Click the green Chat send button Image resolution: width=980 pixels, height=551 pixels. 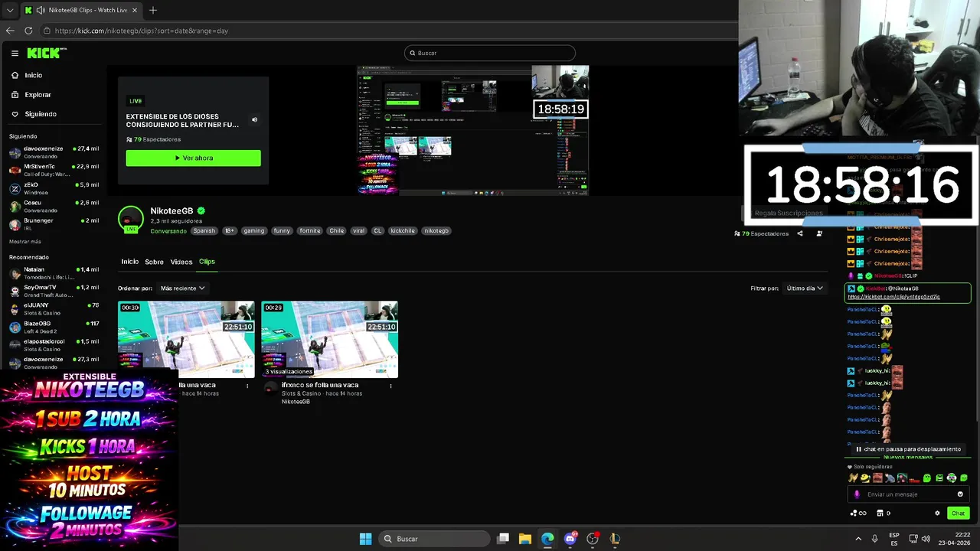958,514
